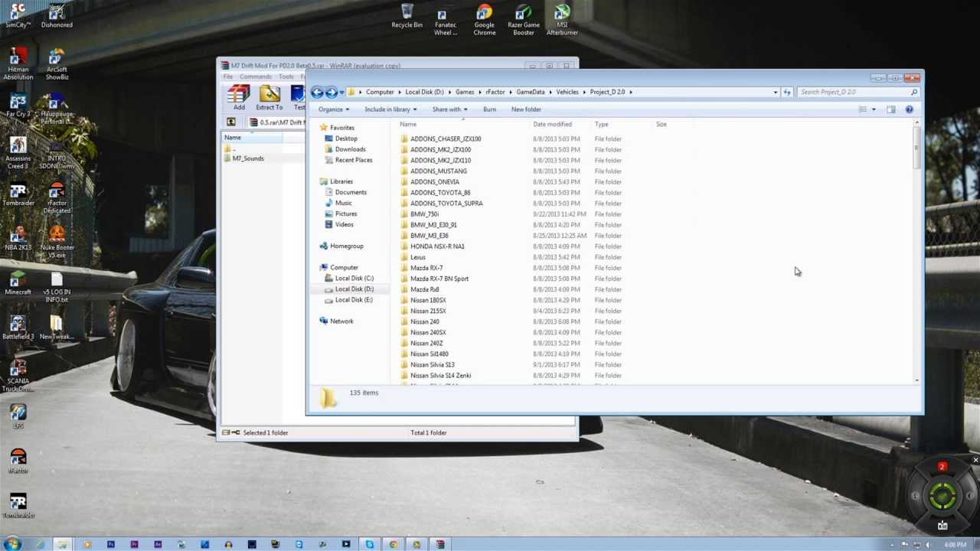Image resolution: width=980 pixels, height=551 pixels.
Task: Open the Recycle Bin desktop icon
Action: (x=407, y=16)
